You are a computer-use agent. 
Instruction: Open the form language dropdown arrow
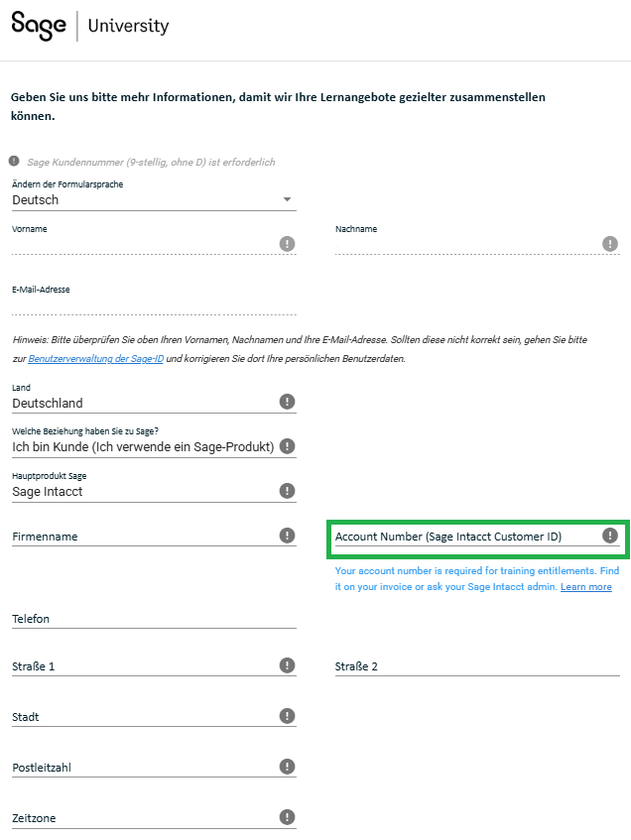point(287,199)
